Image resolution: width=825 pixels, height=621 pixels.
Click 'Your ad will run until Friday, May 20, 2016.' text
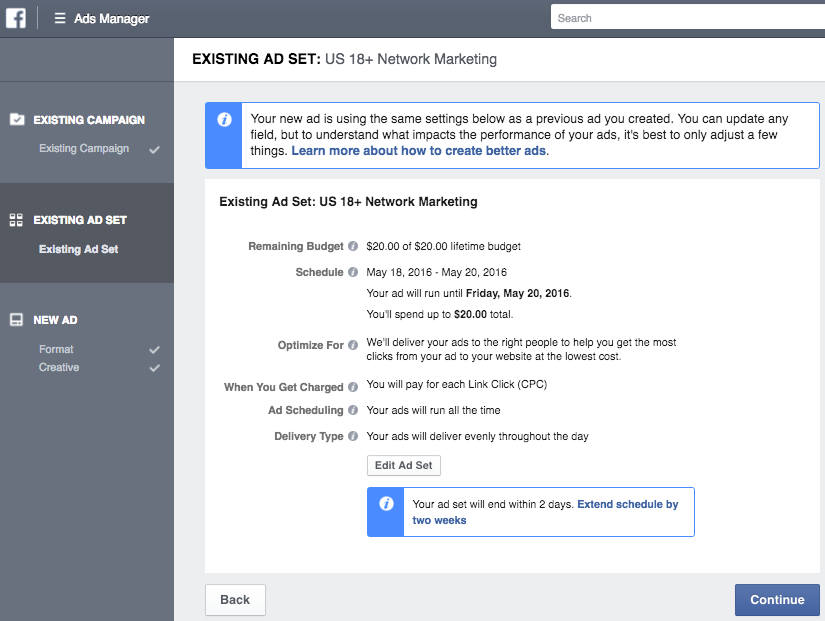(x=469, y=293)
